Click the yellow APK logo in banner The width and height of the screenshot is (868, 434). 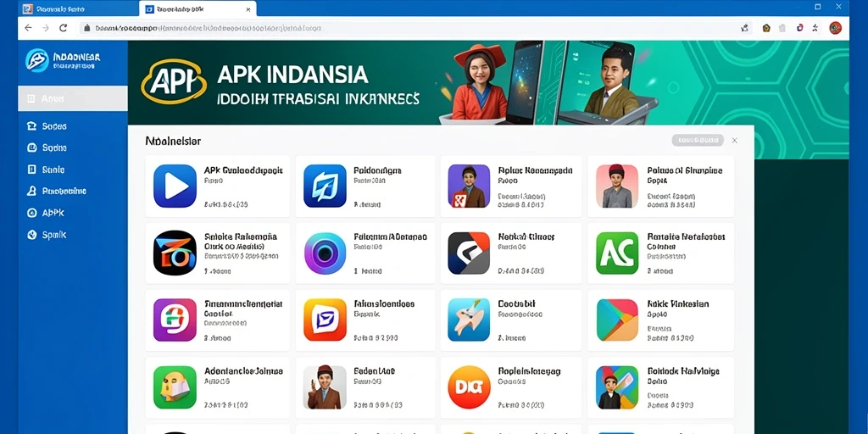pos(174,82)
